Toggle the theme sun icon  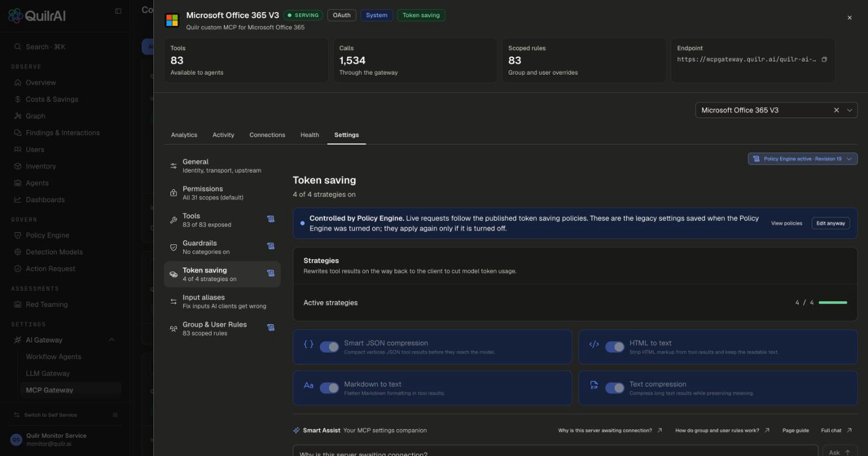[x=115, y=415]
